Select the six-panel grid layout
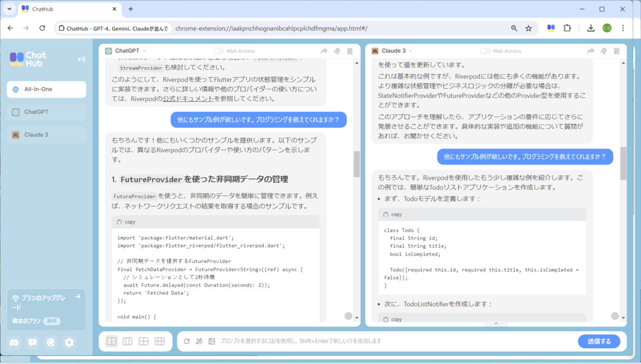The image size is (641, 364). click(160, 342)
